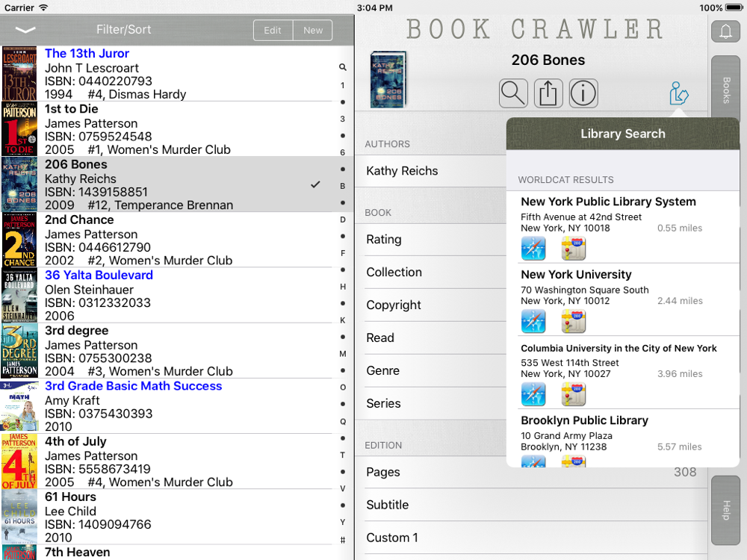Open the Help side tab
This screenshot has height=560, width=747.
pyautogui.click(x=725, y=510)
